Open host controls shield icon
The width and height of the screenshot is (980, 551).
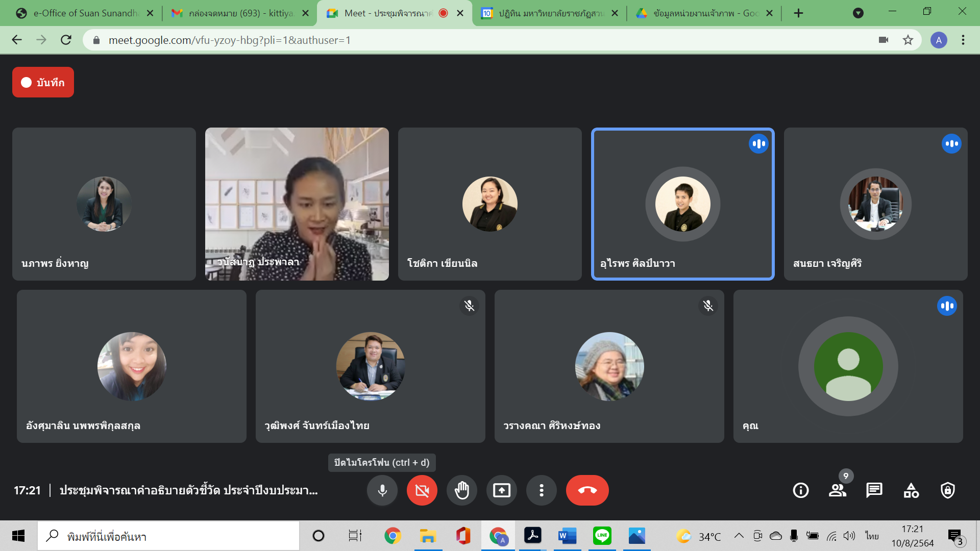pyautogui.click(x=948, y=490)
